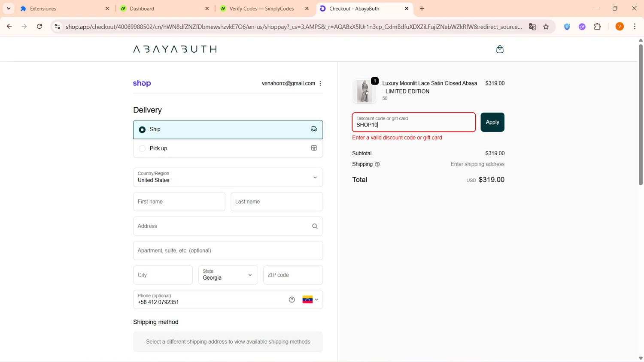Click the Enter shipping address text
Image resolution: width=644 pixels, height=362 pixels.
pyautogui.click(x=477, y=164)
